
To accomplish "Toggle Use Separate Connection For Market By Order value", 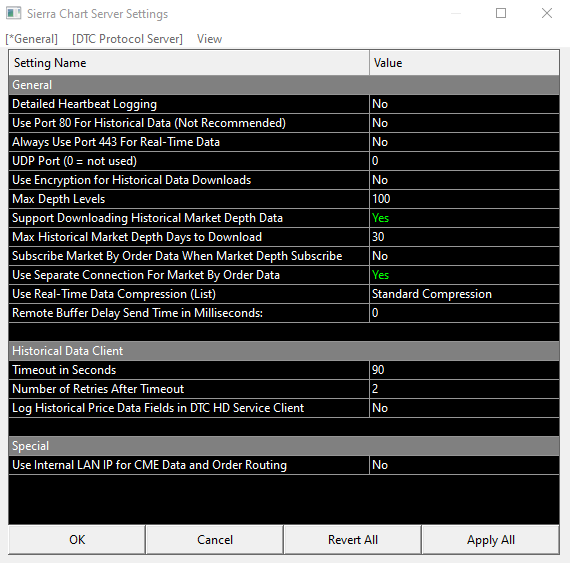I will (x=464, y=275).
